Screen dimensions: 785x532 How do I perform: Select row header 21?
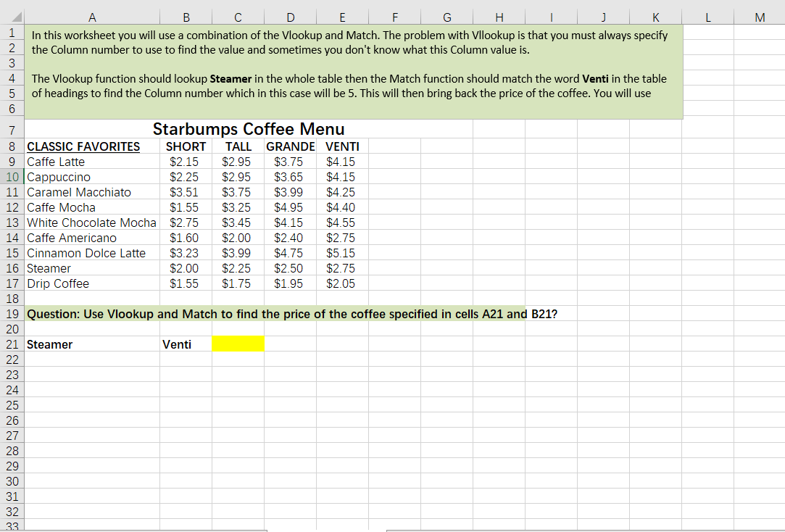click(12, 344)
